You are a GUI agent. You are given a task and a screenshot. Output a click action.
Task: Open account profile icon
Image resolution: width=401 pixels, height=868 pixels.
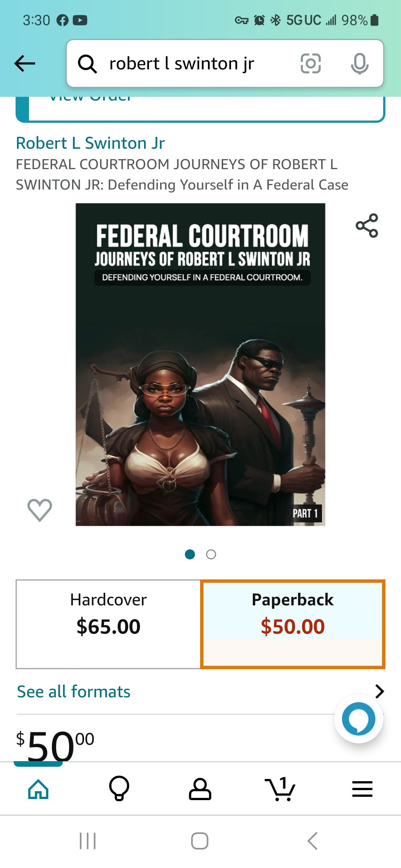point(200,789)
